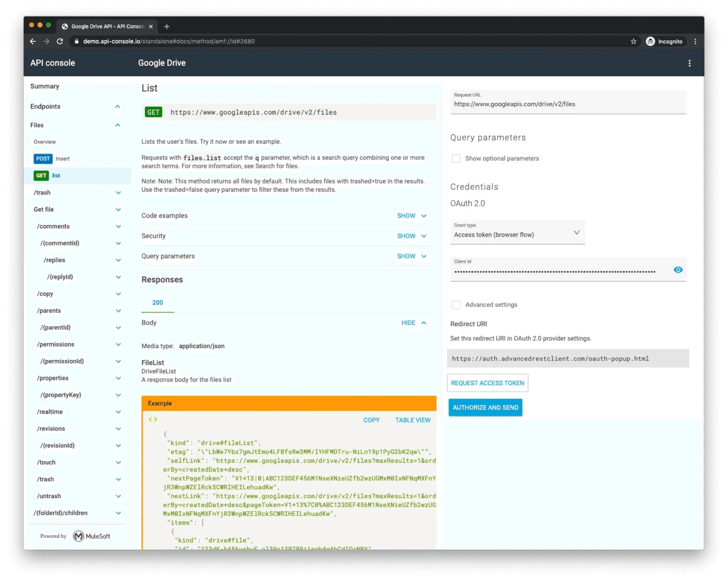Open a new browser tab
The image size is (728, 581).
pos(166,27)
